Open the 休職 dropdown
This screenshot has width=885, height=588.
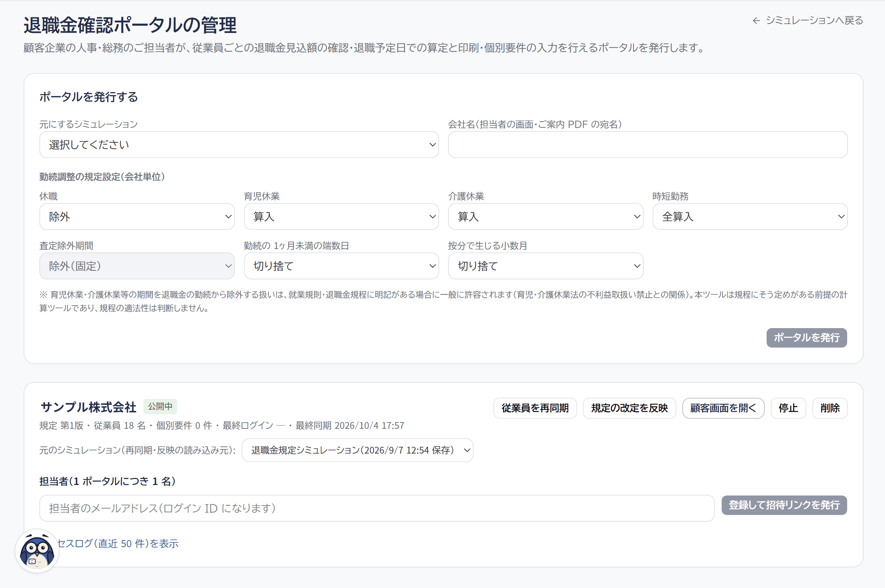pyautogui.click(x=137, y=216)
